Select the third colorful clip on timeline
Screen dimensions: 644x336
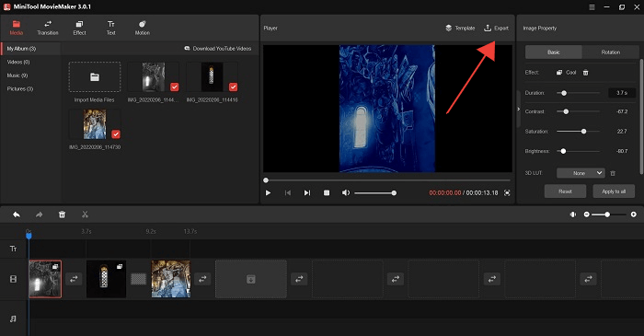170,279
